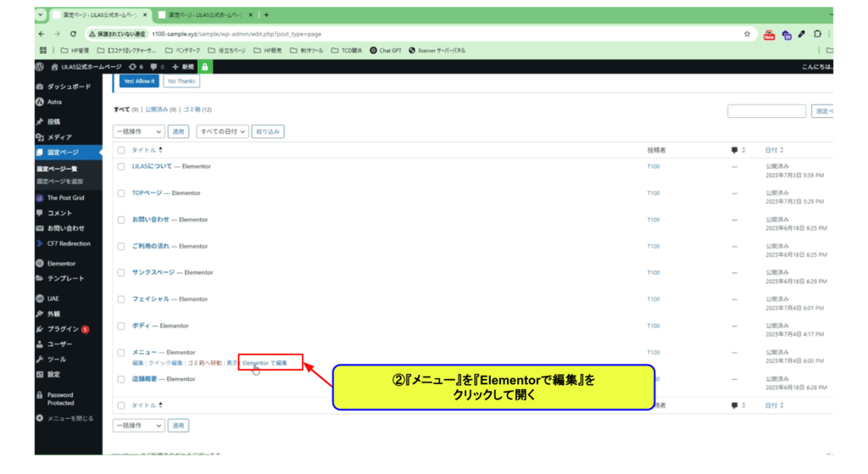
Task: Open CF7 Redirection sidebar item
Action: click(68, 243)
